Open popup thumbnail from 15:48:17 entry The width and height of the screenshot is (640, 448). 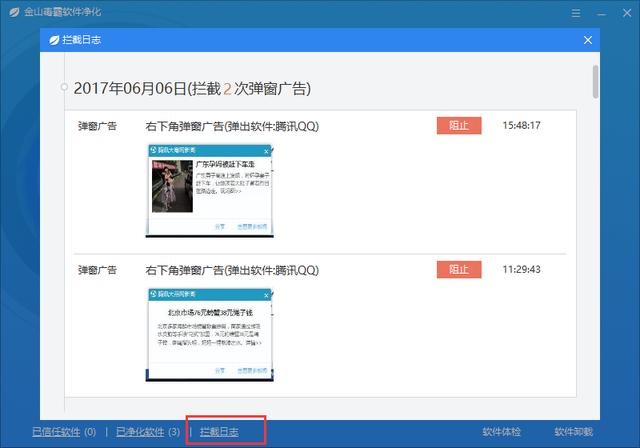[x=209, y=191]
